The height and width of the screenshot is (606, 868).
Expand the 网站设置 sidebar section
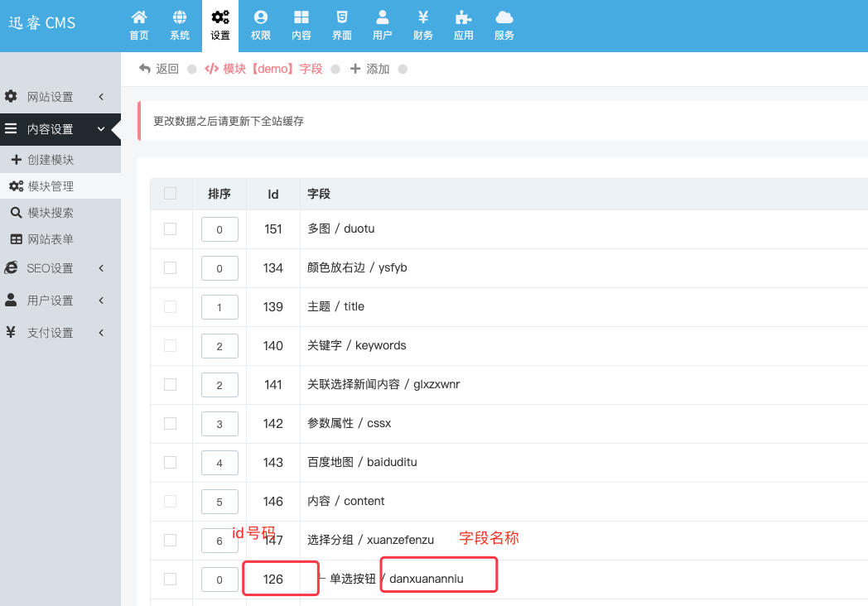[60, 97]
